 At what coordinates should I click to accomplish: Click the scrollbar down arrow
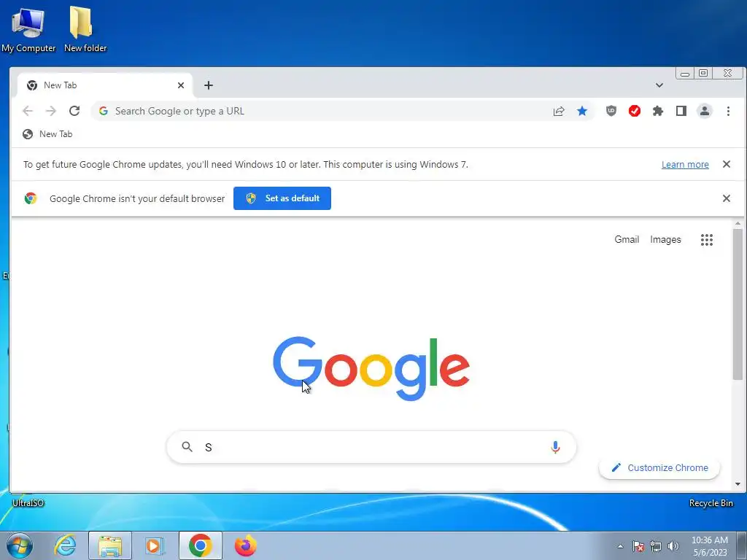(738, 484)
